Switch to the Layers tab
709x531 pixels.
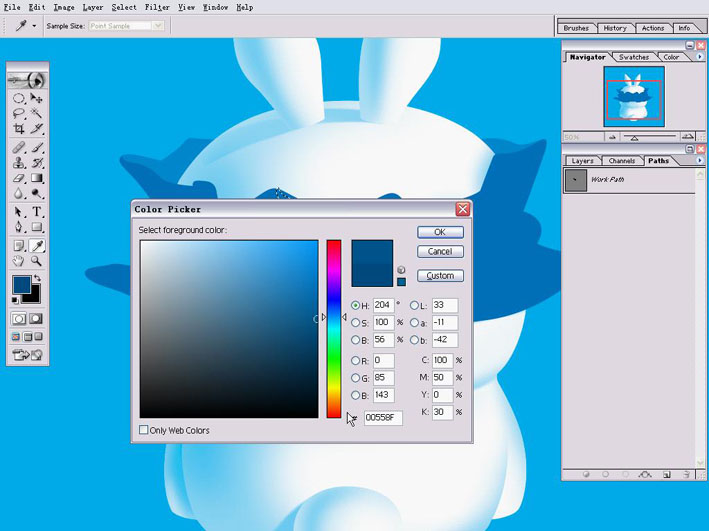click(582, 161)
